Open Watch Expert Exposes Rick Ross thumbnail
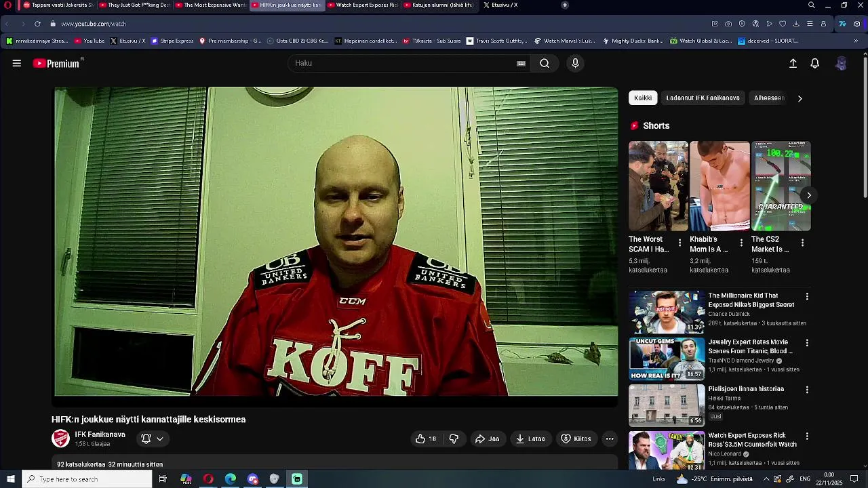 pos(667,451)
